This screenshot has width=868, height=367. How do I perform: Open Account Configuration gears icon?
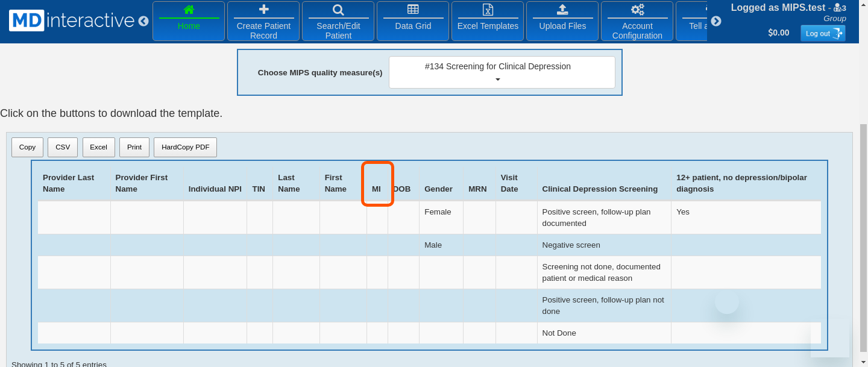point(637,10)
